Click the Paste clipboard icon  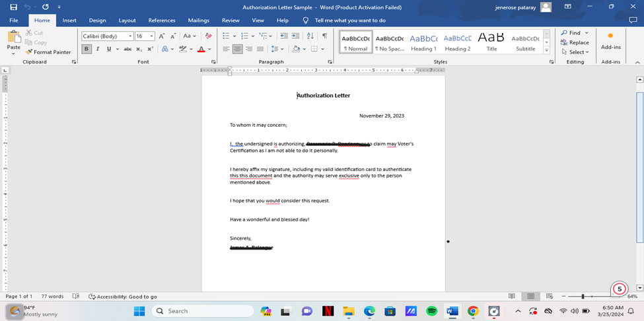point(14,38)
